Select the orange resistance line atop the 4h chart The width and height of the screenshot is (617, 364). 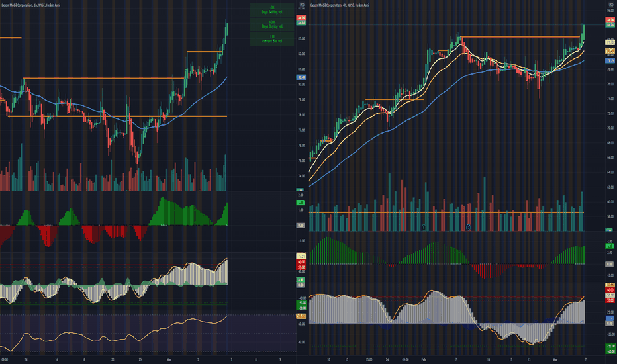[520, 37]
